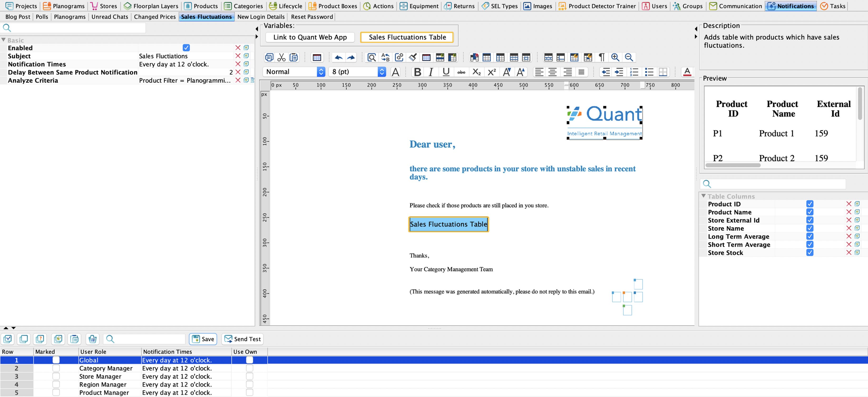The height and width of the screenshot is (397, 868).
Task: Open the Product Detector Trainer tab
Action: (597, 6)
